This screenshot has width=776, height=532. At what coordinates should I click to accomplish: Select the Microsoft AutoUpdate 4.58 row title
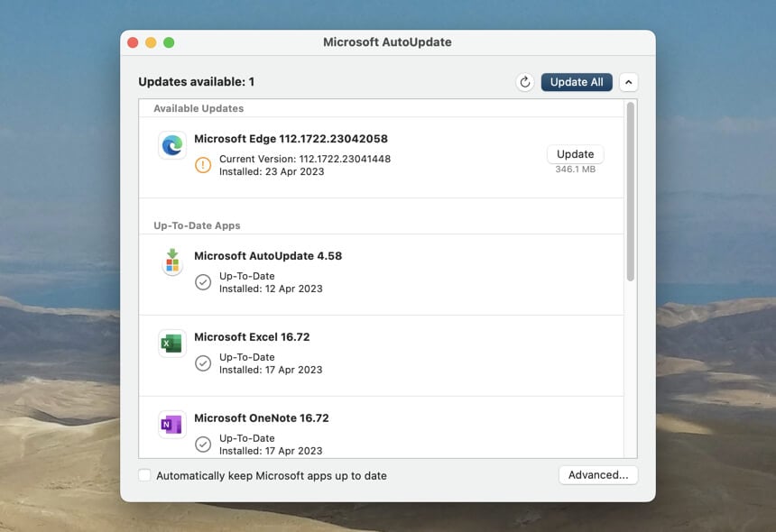(x=268, y=256)
